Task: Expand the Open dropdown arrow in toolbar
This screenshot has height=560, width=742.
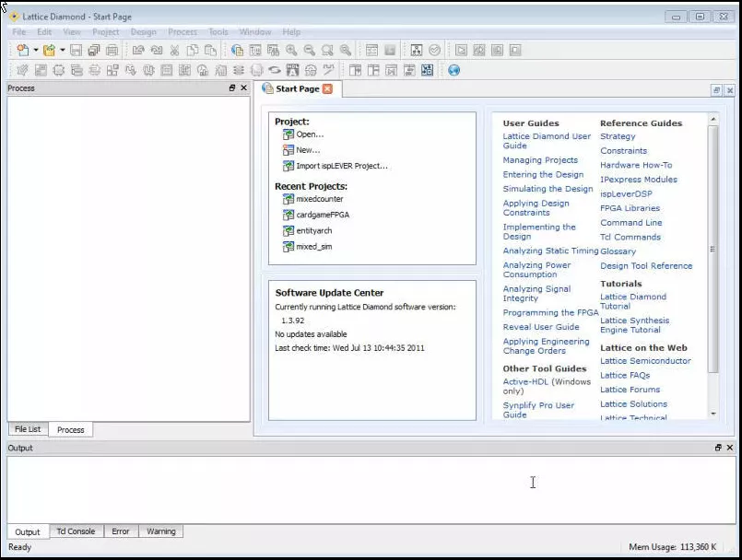Action: pos(62,50)
